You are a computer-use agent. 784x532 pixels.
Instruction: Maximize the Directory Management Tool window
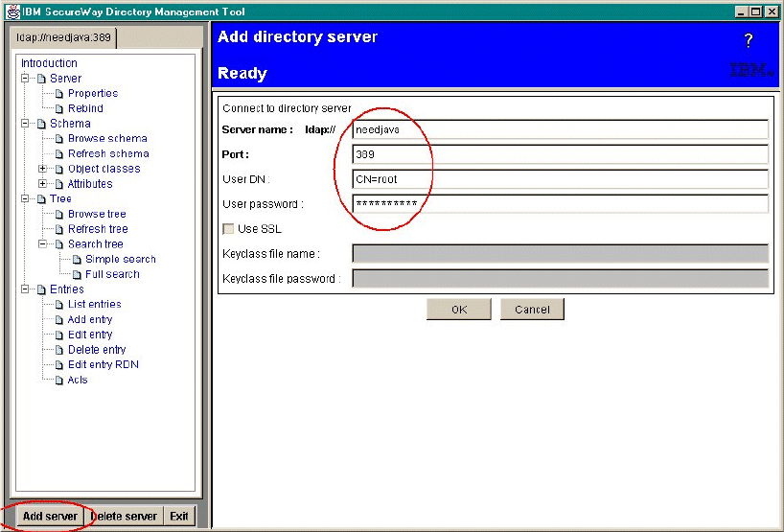click(x=756, y=12)
